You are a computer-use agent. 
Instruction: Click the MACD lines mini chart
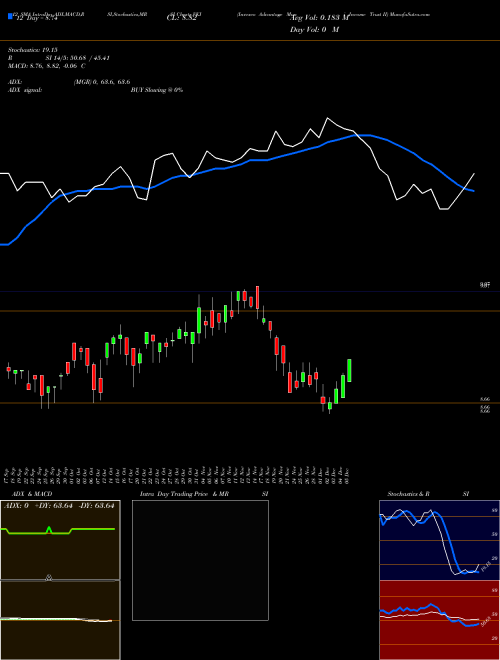coord(60,620)
